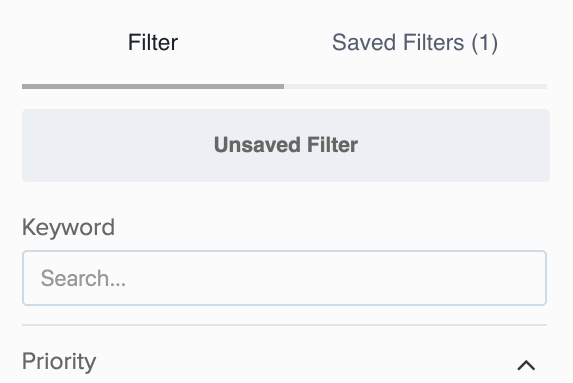Place cursor in the Search... box
The width and height of the screenshot is (573, 383).
coord(284,278)
